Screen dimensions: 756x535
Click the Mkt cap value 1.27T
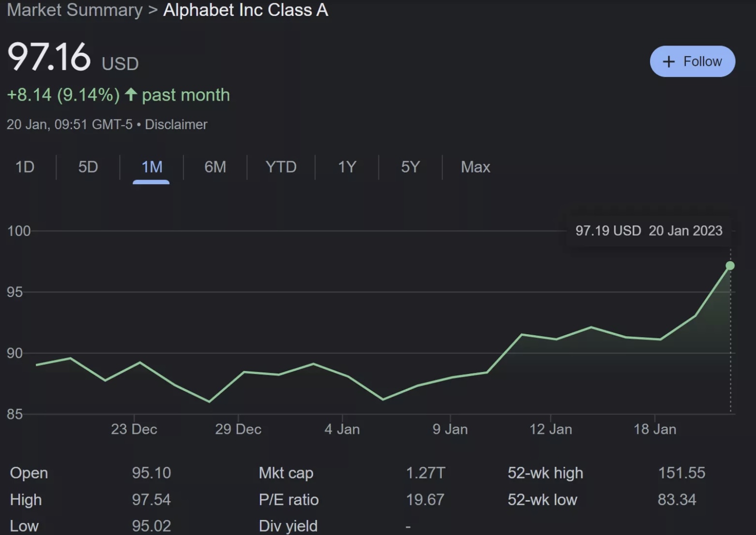click(x=425, y=473)
